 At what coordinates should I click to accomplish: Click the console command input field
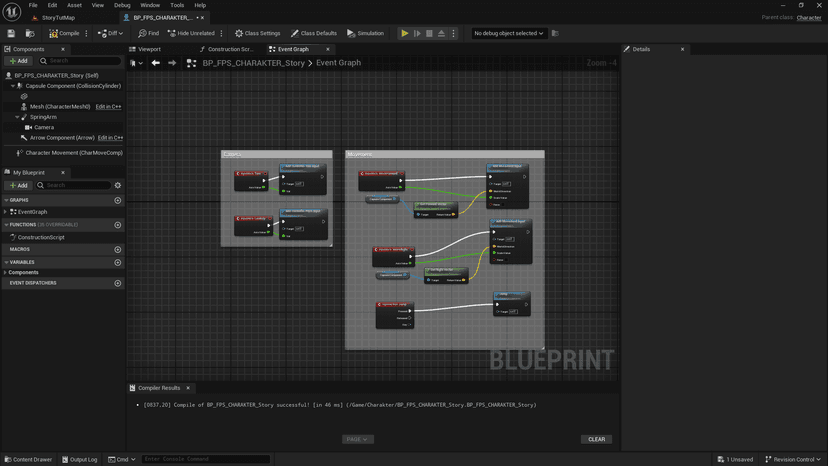[x=205, y=459]
